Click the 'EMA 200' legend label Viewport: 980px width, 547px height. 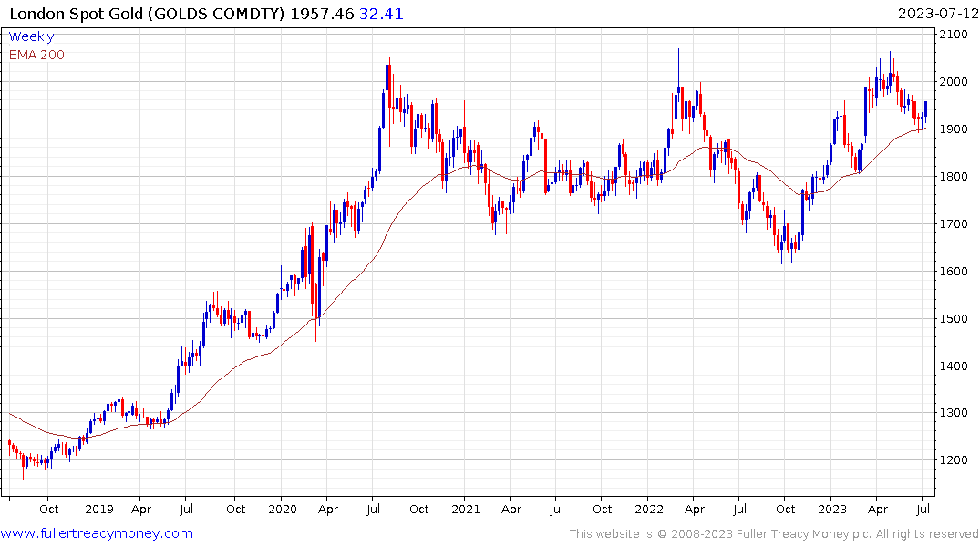(36, 55)
